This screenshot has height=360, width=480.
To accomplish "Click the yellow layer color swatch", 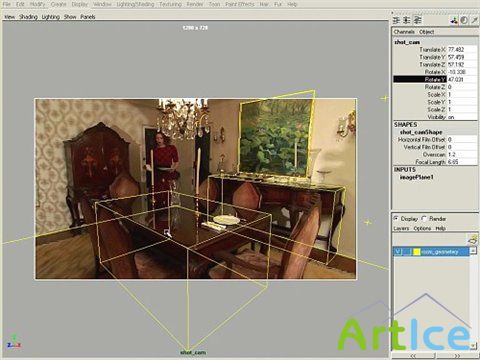I will click(x=416, y=252).
